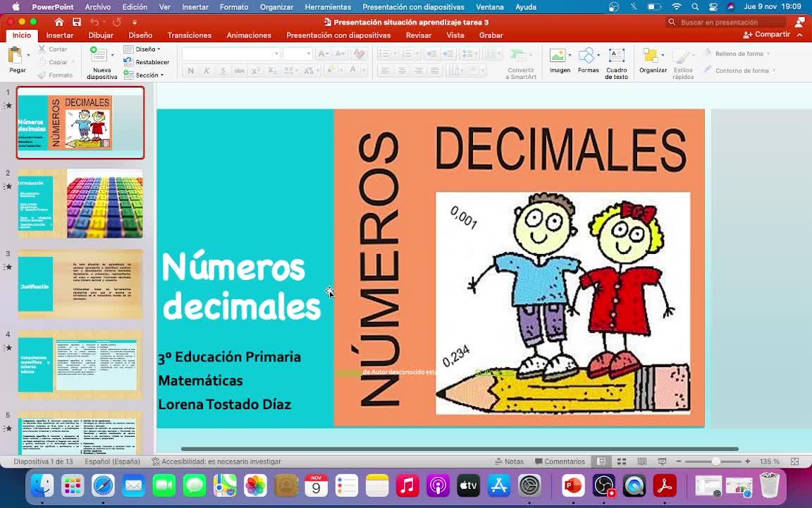Insert a Cuadro de texto text box
Viewport: 812px width, 508px height.
pos(616,62)
